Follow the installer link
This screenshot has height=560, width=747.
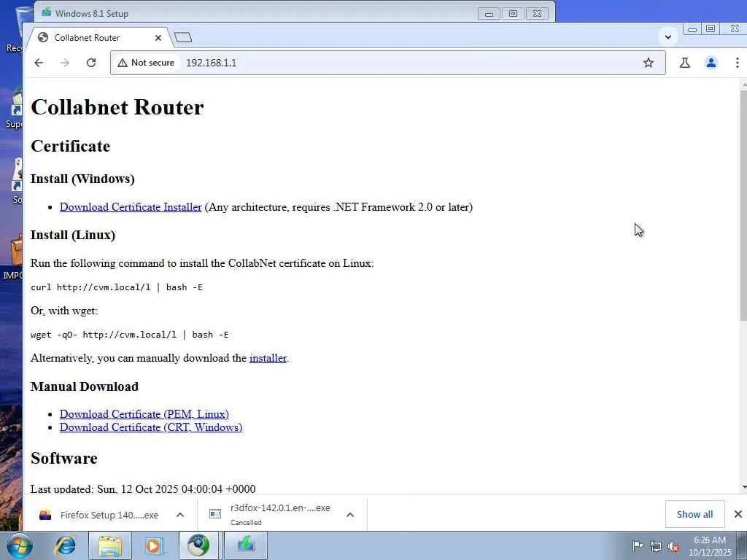pos(268,358)
